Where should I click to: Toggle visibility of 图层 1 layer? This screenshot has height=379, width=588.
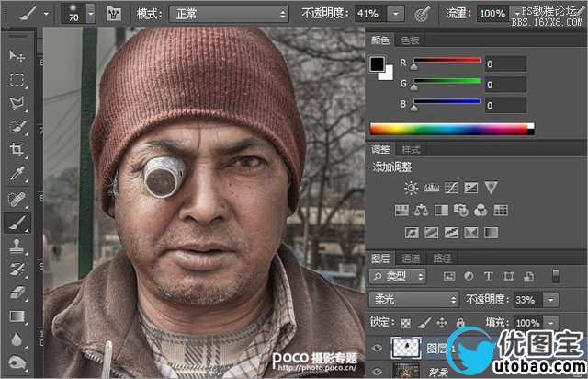coord(377,347)
